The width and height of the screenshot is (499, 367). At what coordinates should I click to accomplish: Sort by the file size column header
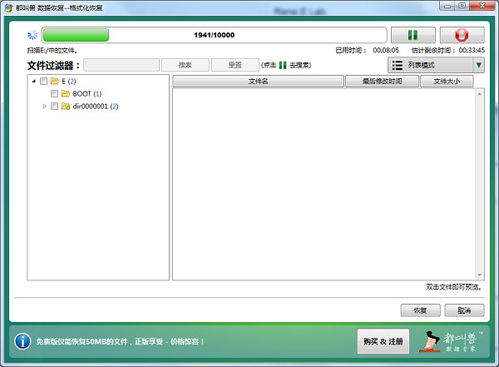tap(447, 81)
